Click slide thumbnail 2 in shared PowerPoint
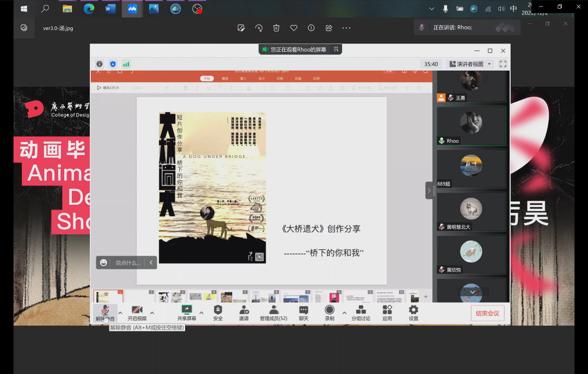The image size is (588, 374). (x=139, y=296)
